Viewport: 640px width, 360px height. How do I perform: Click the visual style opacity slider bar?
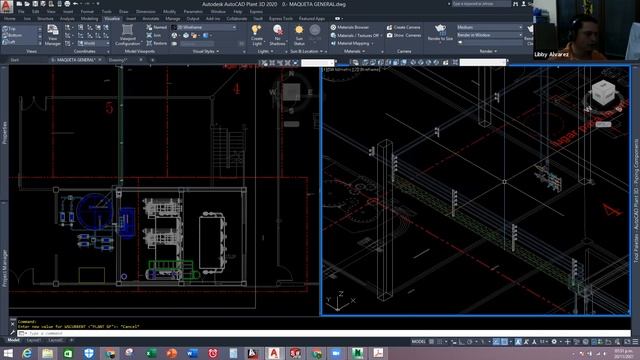[x=197, y=43]
